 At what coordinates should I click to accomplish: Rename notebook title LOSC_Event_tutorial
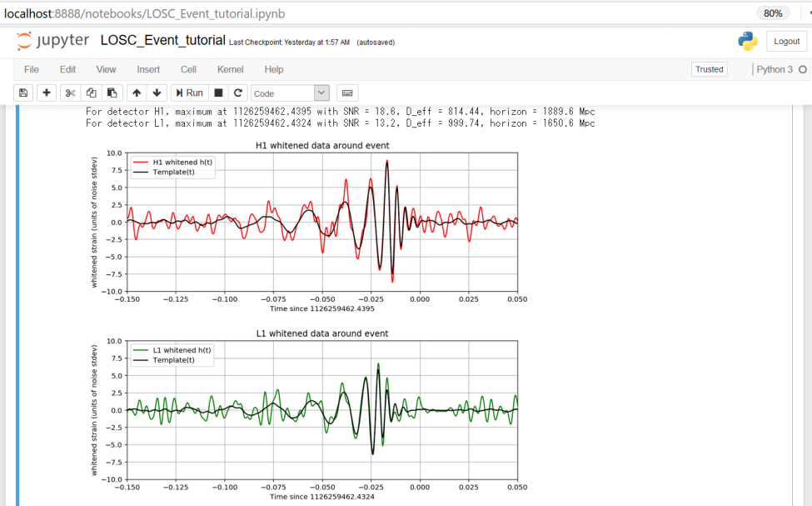(162, 40)
